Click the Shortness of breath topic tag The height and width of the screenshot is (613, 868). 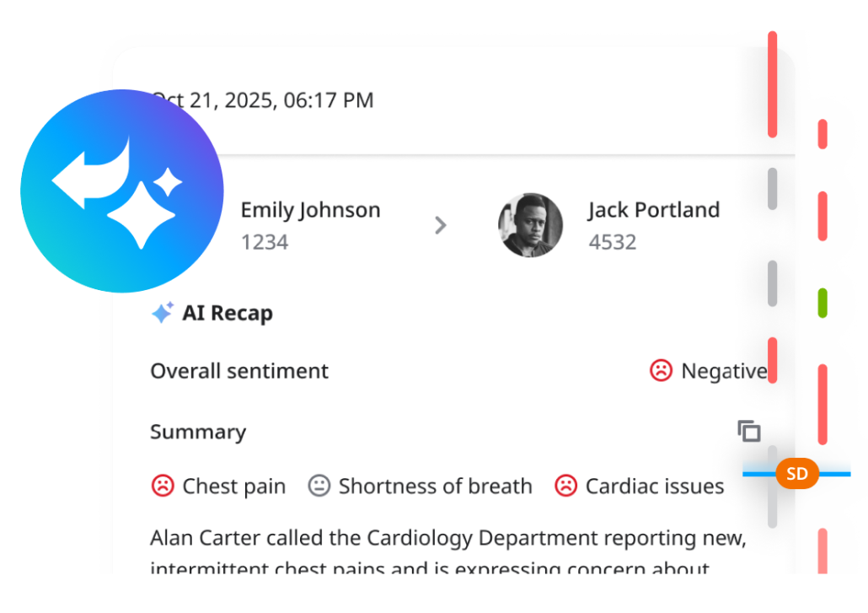point(435,487)
